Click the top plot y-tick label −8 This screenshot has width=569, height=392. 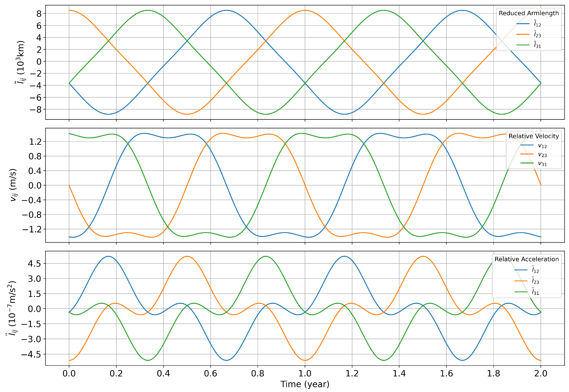click(x=36, y=109)
